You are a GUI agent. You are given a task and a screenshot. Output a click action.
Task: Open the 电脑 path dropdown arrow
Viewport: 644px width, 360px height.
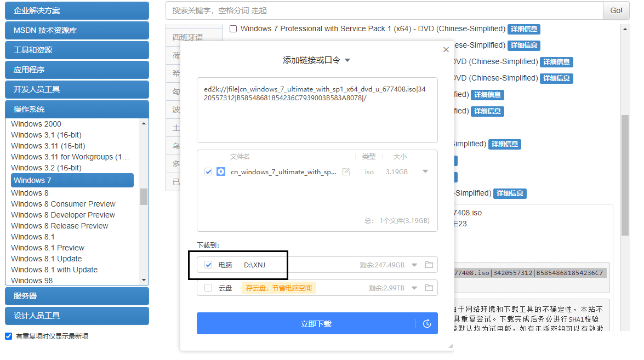[x=414, y=265]
